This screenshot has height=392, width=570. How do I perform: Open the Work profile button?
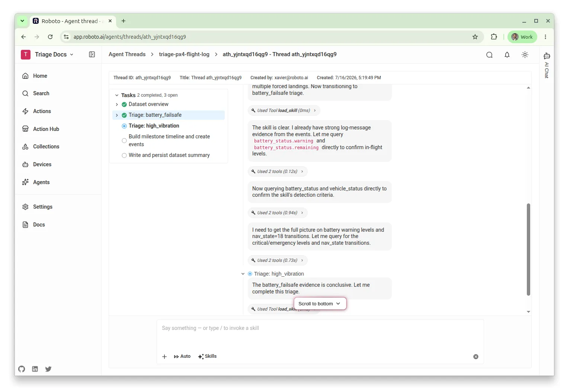pos(522,37)
